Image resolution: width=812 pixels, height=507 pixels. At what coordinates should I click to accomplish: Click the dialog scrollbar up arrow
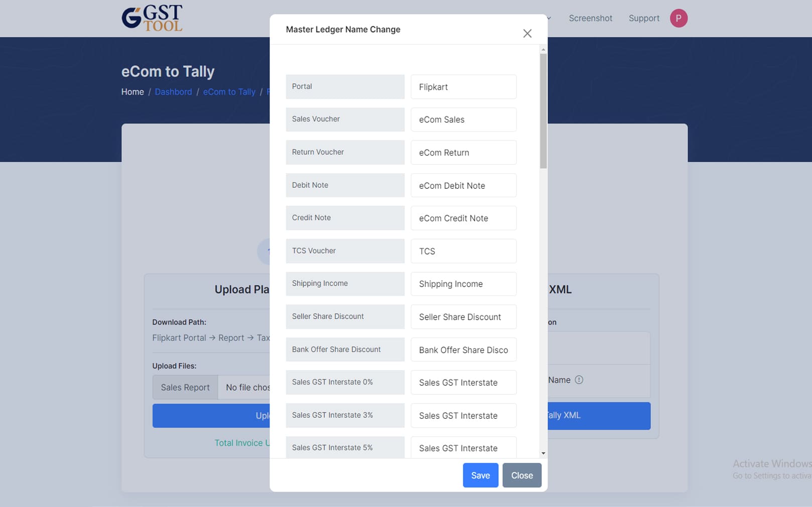click(x=543, y=50)
